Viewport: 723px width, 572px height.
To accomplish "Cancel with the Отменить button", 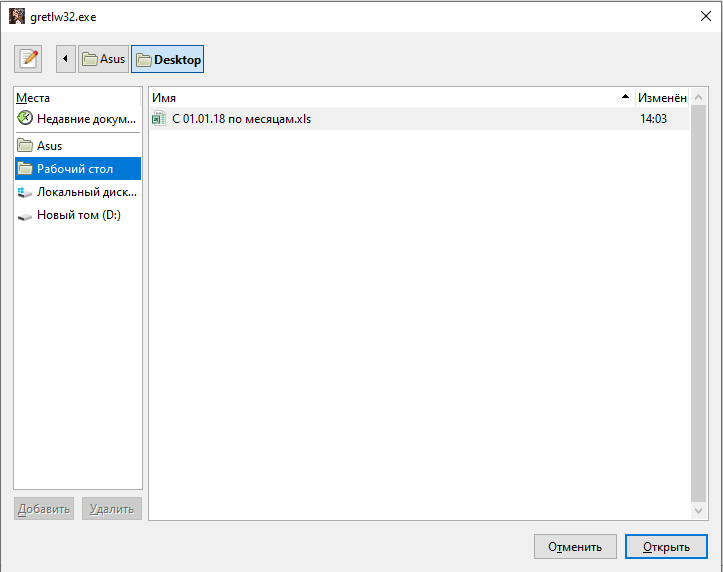I will coord(575,547).
